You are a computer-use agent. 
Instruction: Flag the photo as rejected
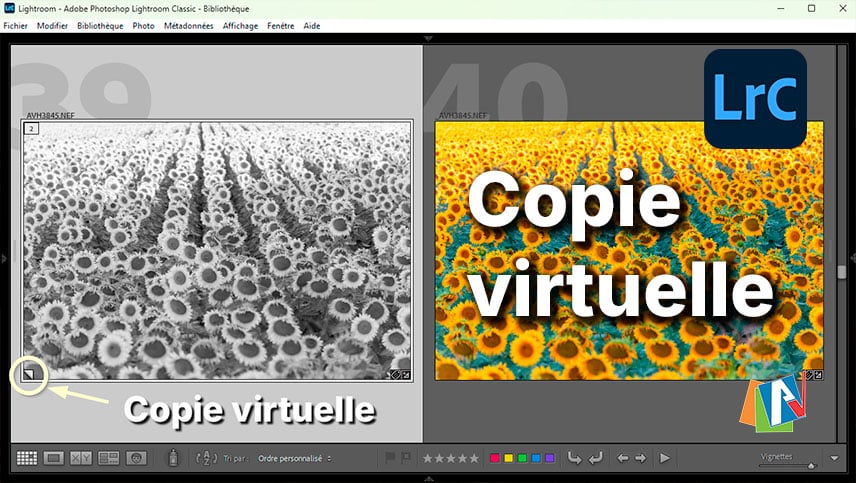point(406,458)
